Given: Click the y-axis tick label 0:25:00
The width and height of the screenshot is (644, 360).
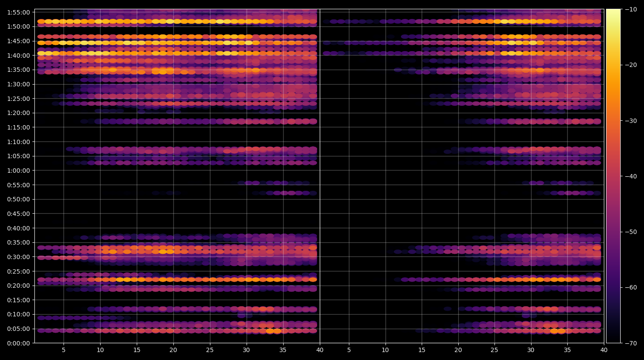Looking at the screenshot, I should click(19, 271).
